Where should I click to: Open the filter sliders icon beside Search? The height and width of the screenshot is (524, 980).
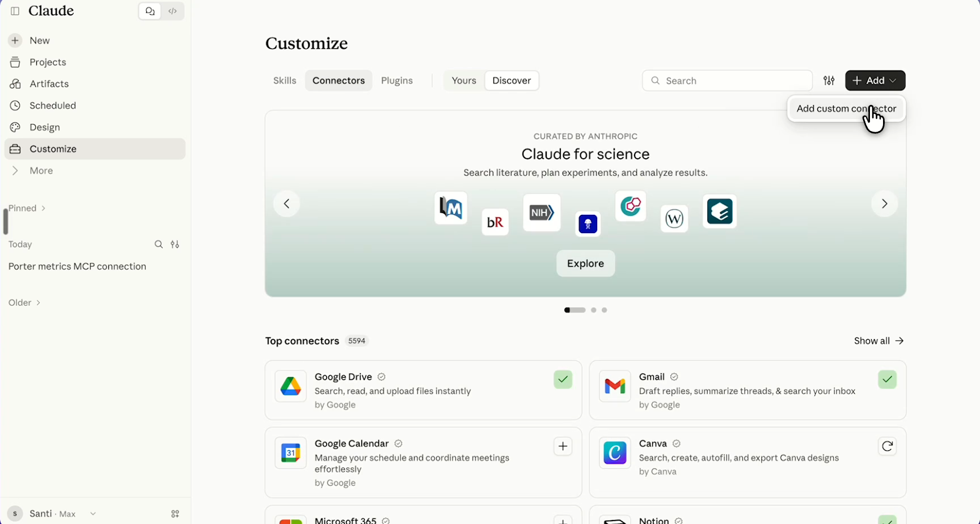(x=829, y=81)
